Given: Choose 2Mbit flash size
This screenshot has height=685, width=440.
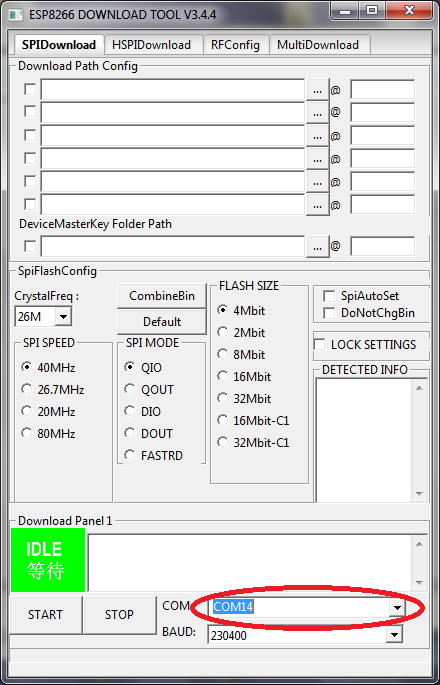Looking at the screenshot, I should point(223,332).
